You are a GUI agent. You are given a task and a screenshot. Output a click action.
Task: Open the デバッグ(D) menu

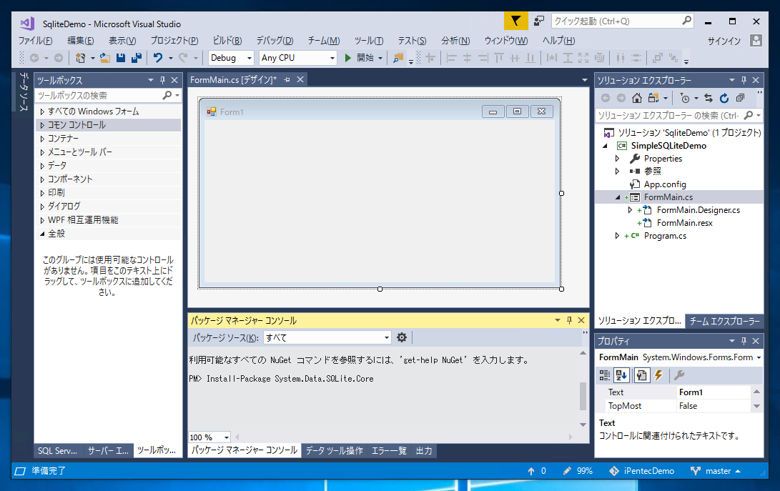click(x=275, y=41)
